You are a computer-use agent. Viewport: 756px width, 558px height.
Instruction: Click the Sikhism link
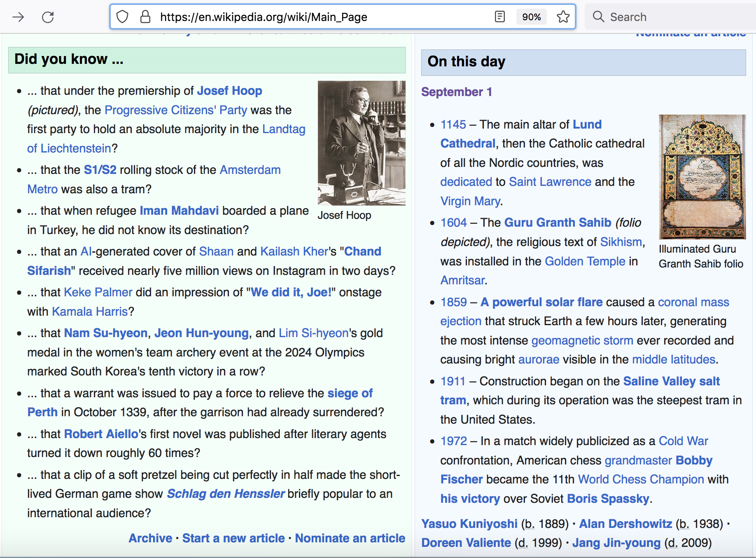coord(621,242)
